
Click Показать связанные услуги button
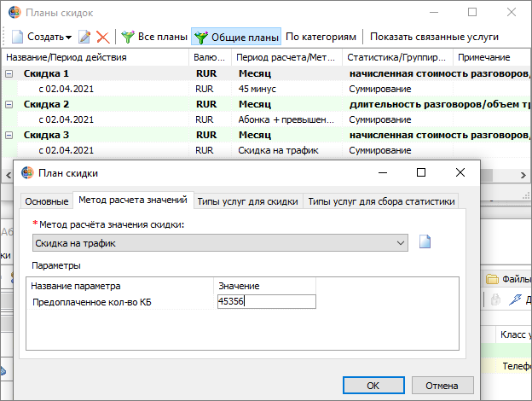pyautogui.click(x=434, y=37)
